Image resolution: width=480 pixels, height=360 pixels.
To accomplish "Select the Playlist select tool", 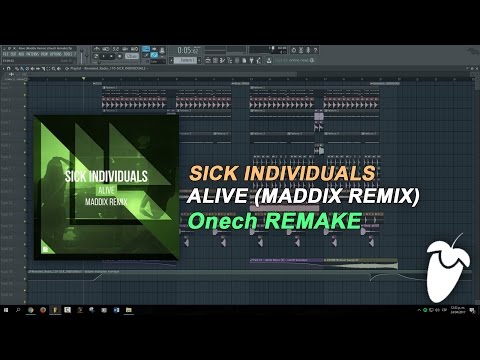I will [x=48, y=69].
